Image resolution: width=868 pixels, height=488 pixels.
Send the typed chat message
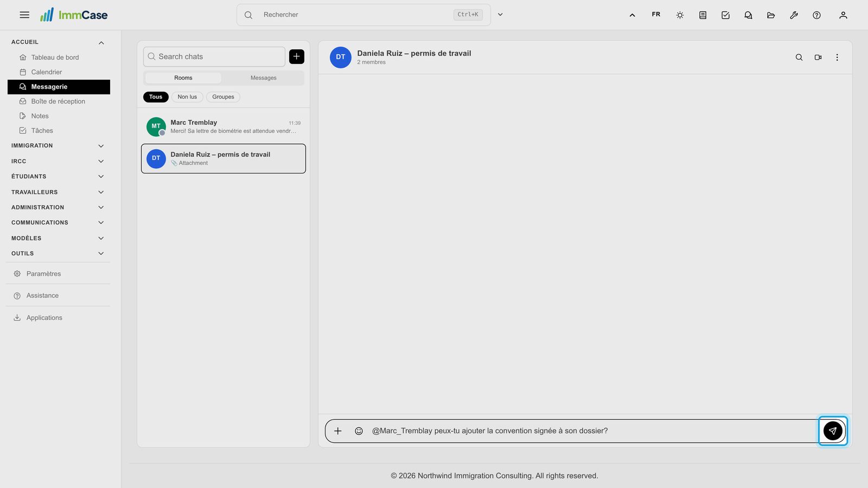[x=833, y=431]
